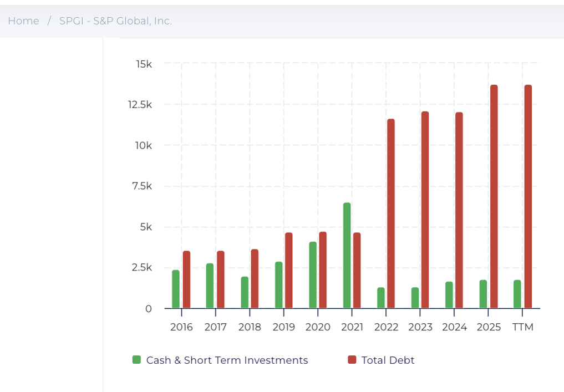The image size is (564, 392).
Task: Click the 2024 green cash bar
Action: (x=449, y=295)
